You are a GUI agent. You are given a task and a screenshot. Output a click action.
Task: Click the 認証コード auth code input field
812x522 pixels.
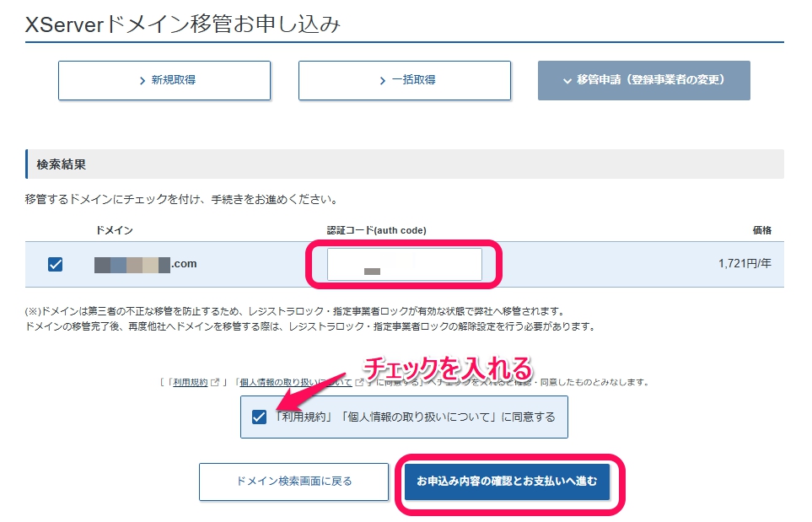404,264
